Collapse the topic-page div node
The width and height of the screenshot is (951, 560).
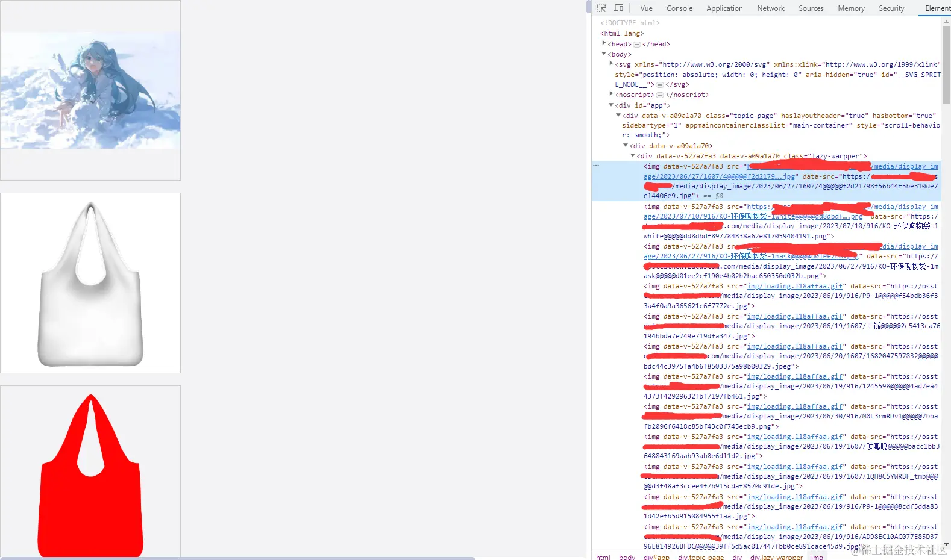[x=618, y=114]
